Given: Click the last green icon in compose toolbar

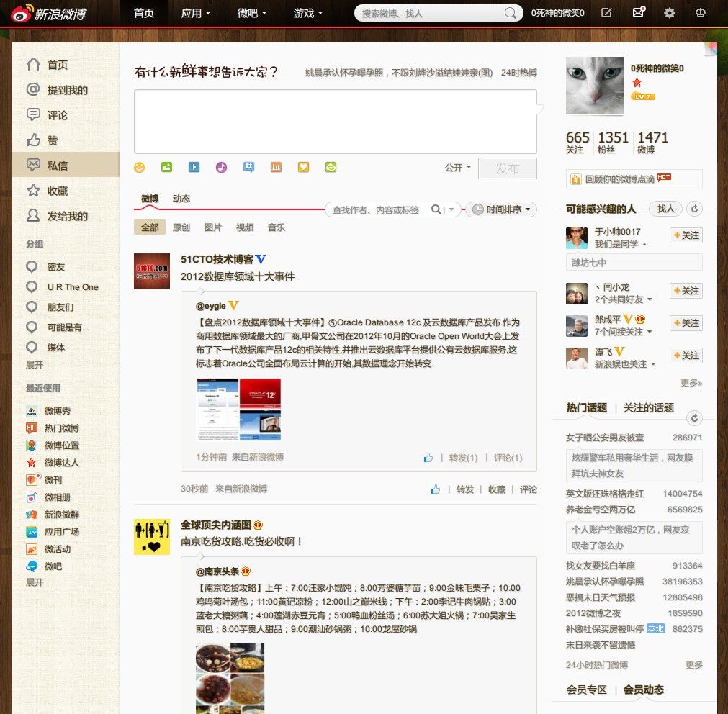Looking at the screenshot, I should 331,167.
